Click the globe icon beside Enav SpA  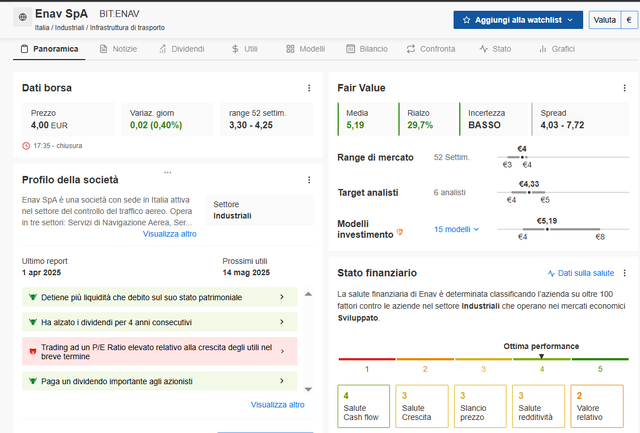[22, 17]
